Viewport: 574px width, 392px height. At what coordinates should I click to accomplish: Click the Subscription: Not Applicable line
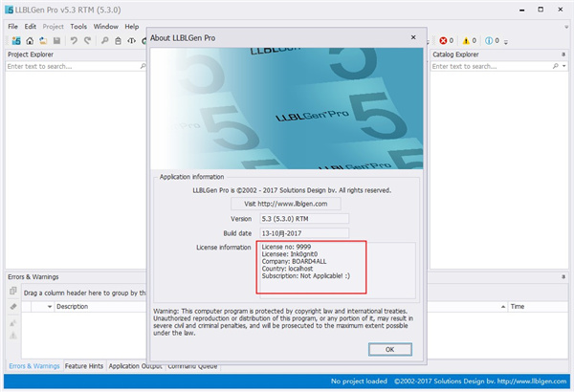click(x=306, y=276)
